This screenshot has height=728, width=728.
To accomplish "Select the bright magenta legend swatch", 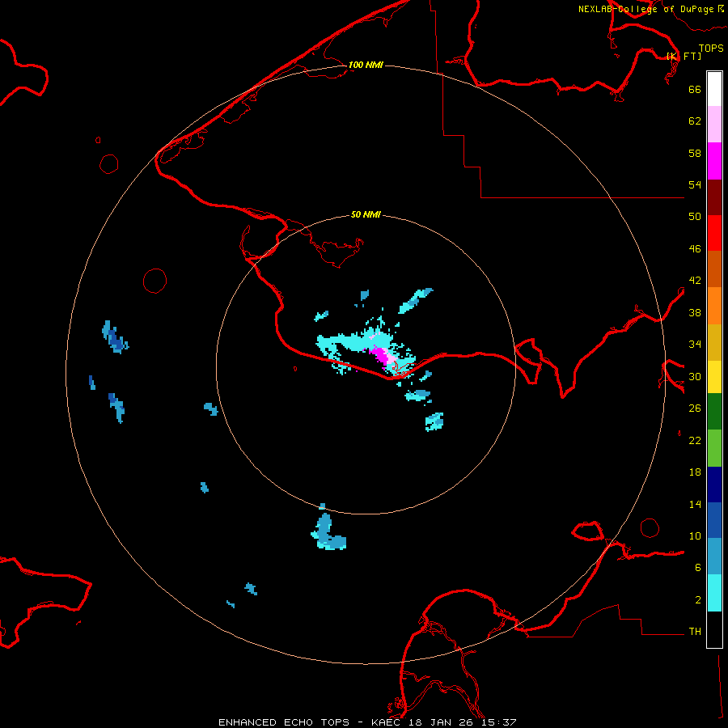I will click(x=714, y=161).
